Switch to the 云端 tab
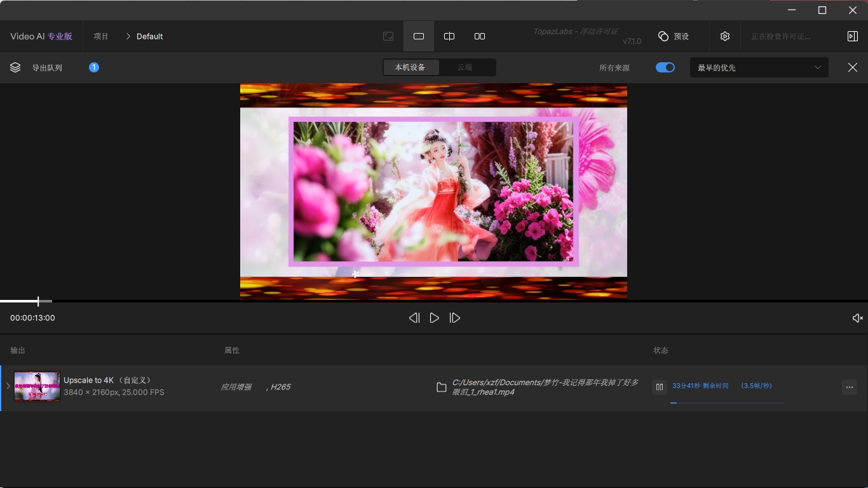The height and width of the screenshot is (488, 868). coord(465,67)
